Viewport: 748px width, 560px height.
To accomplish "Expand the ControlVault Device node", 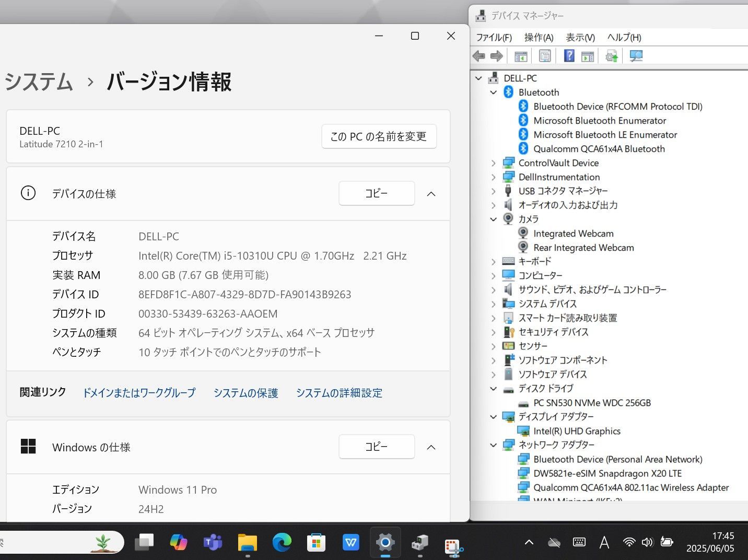I will pyautogui.click(x=493, y=163).
